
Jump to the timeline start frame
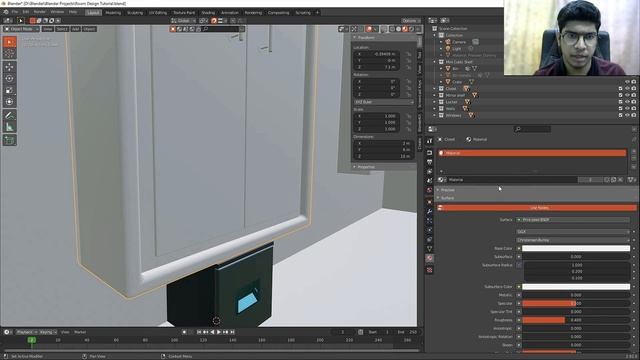[x=199, y=332]
